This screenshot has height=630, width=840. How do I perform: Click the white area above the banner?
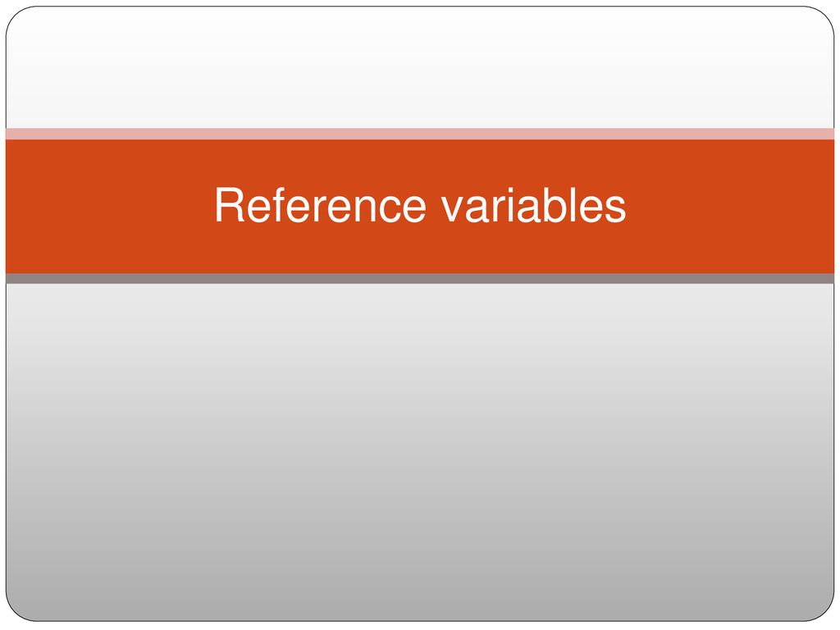[x=420, y=67]
